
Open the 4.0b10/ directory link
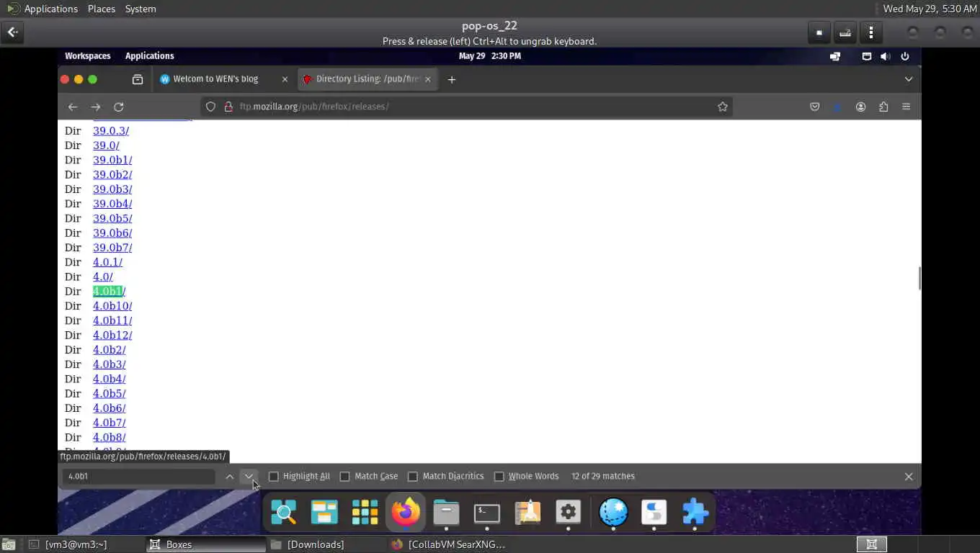coord(112,306)
